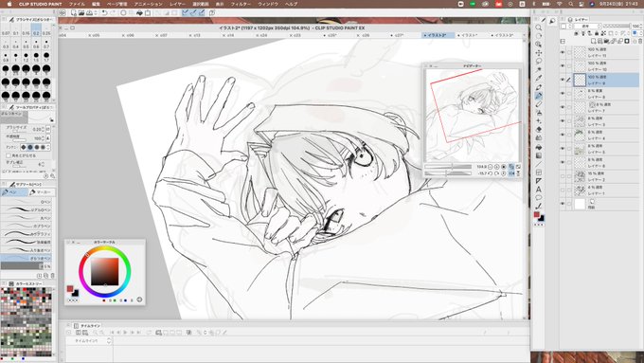Click the Open file folder icon
Image resolution: width=644 pixels, height=363 pixels.
[81, 12]
